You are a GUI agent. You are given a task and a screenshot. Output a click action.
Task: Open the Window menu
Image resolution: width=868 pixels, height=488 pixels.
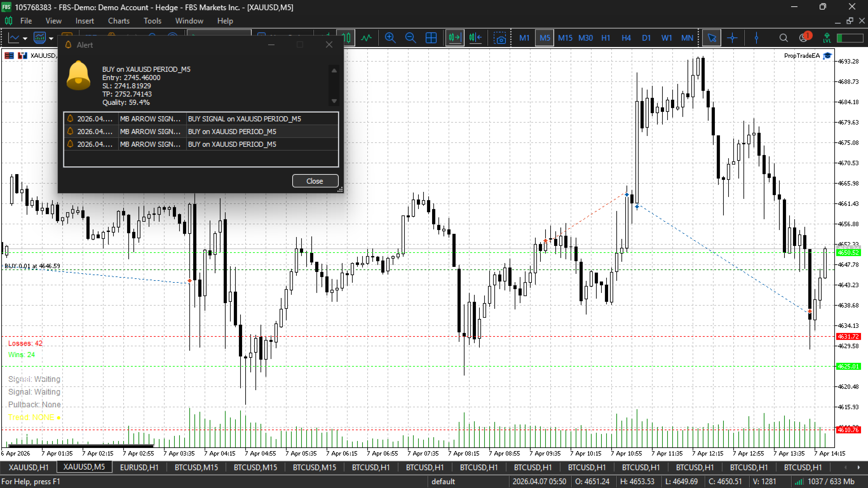(189, 21)
